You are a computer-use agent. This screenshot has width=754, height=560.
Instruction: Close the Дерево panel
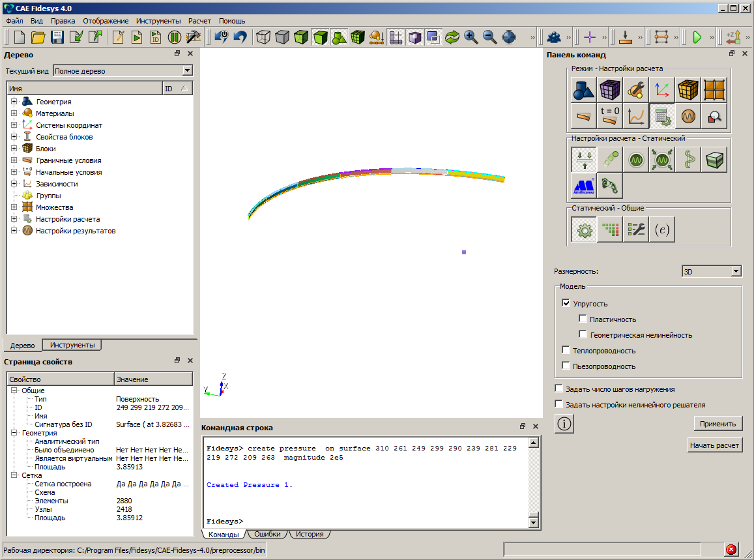[190, 53]
